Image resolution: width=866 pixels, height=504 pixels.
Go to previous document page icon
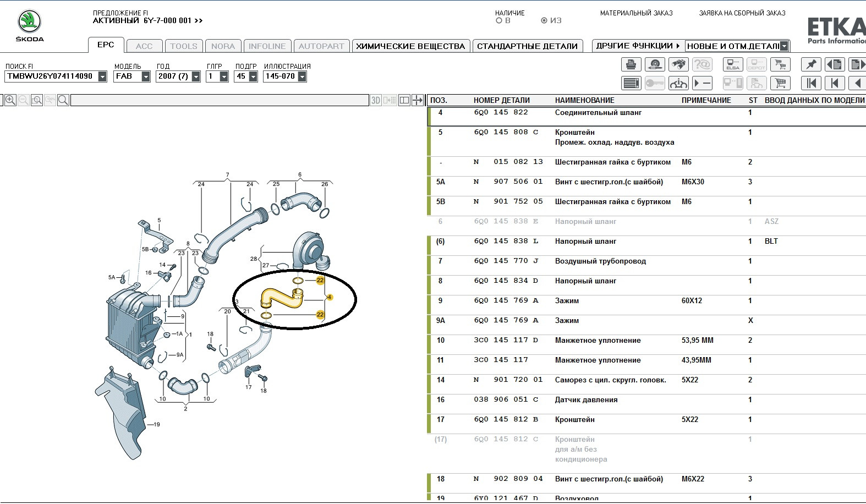(x=835, y=64)
